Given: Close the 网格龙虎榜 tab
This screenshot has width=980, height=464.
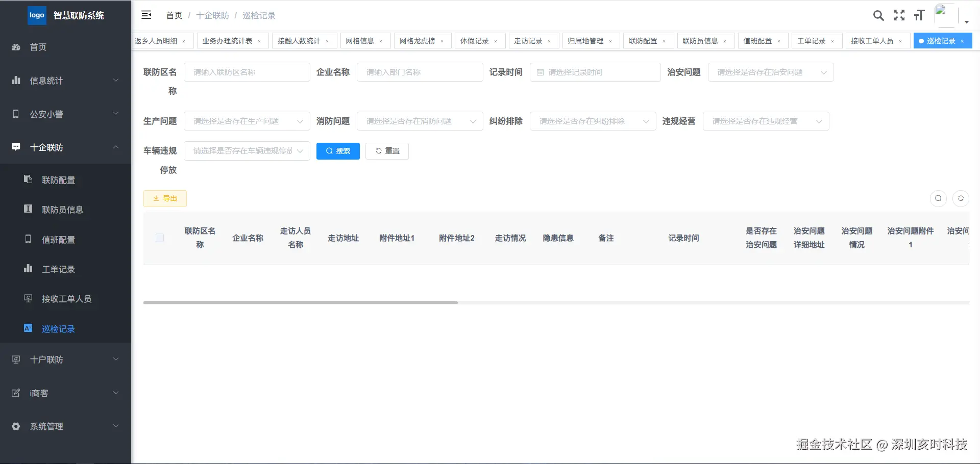Looking at the screenshot, I should pos(442,41).
